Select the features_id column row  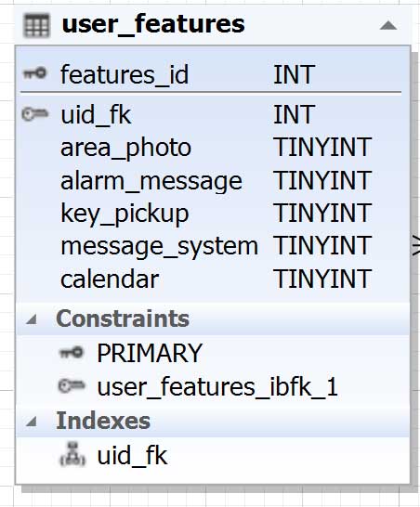tap(212, 74)
